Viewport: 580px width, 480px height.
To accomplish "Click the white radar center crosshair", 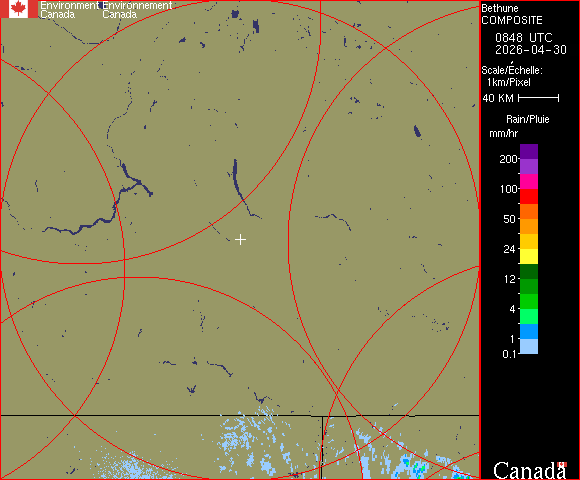I will (240, 240).
